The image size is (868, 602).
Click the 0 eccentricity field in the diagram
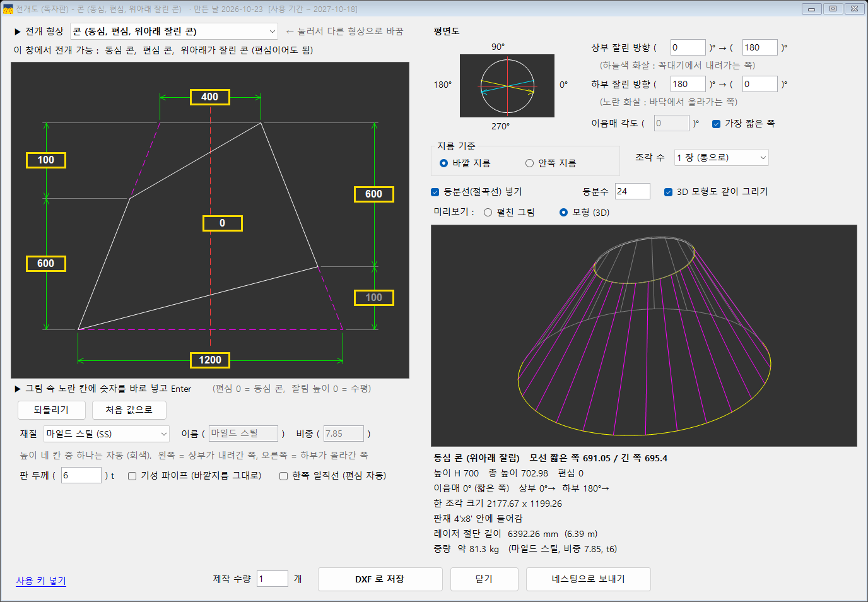222,223
